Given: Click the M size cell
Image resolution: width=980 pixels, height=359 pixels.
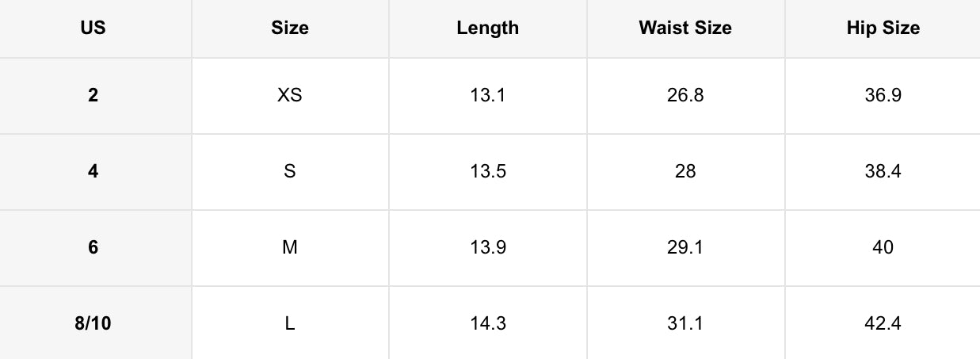Looking at the screenshot, I should coord(290,247).
